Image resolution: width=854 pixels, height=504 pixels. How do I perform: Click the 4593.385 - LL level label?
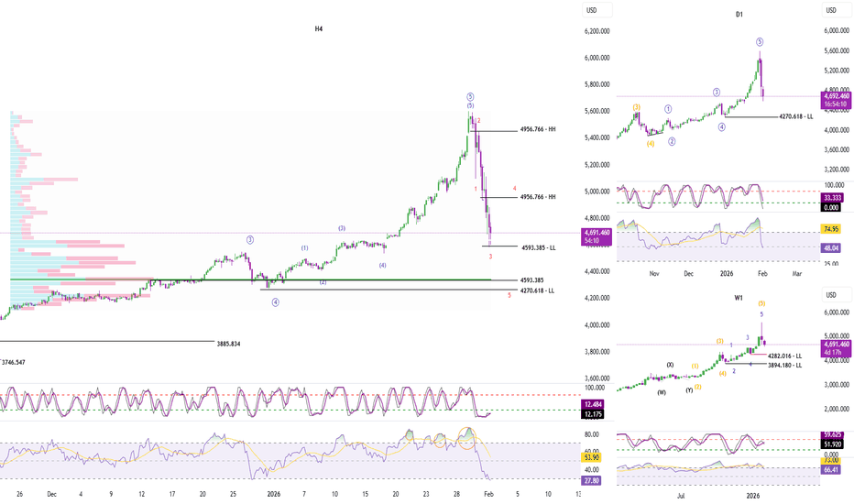pos(538,248)
